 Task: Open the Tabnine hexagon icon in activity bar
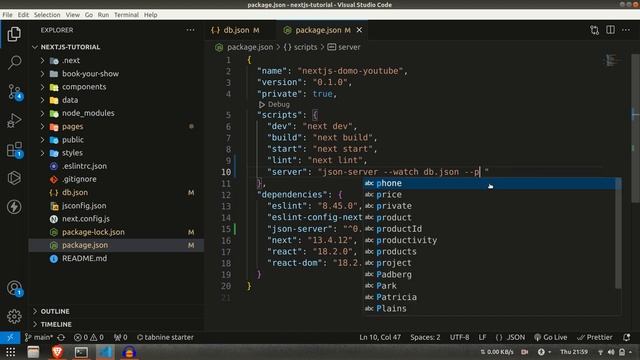point(14,178)
